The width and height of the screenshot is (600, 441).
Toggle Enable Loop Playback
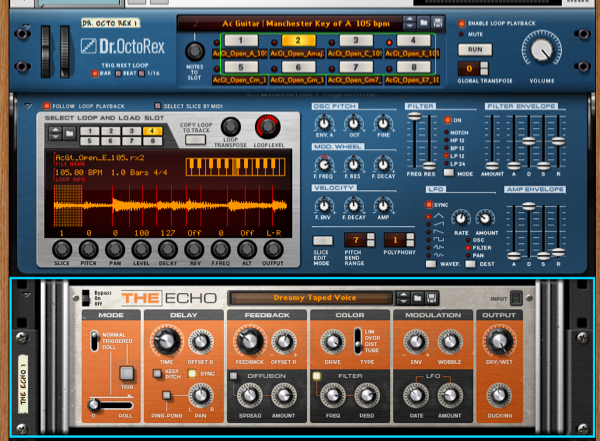pos(462,22)
